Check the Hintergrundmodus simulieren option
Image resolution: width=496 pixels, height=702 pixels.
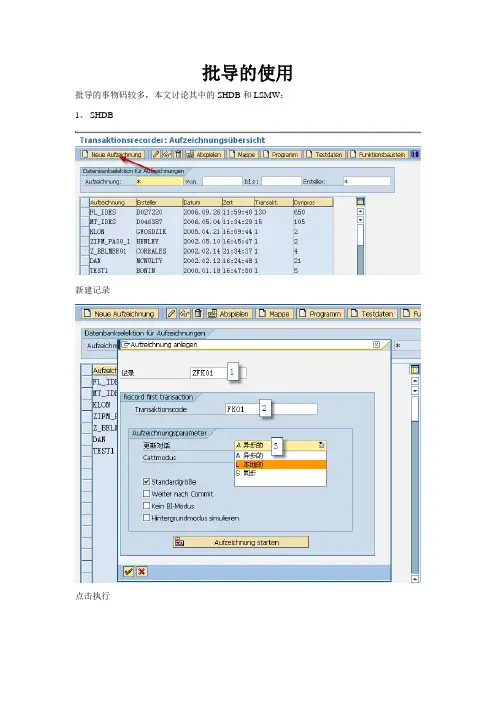pyautogui.click(x=146, y=518)
